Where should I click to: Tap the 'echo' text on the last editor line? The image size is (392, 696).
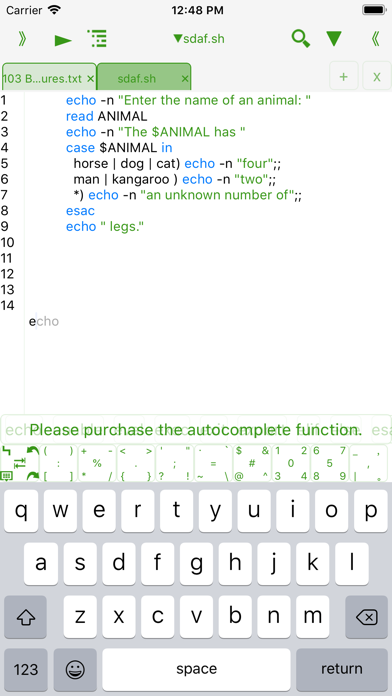44,321
